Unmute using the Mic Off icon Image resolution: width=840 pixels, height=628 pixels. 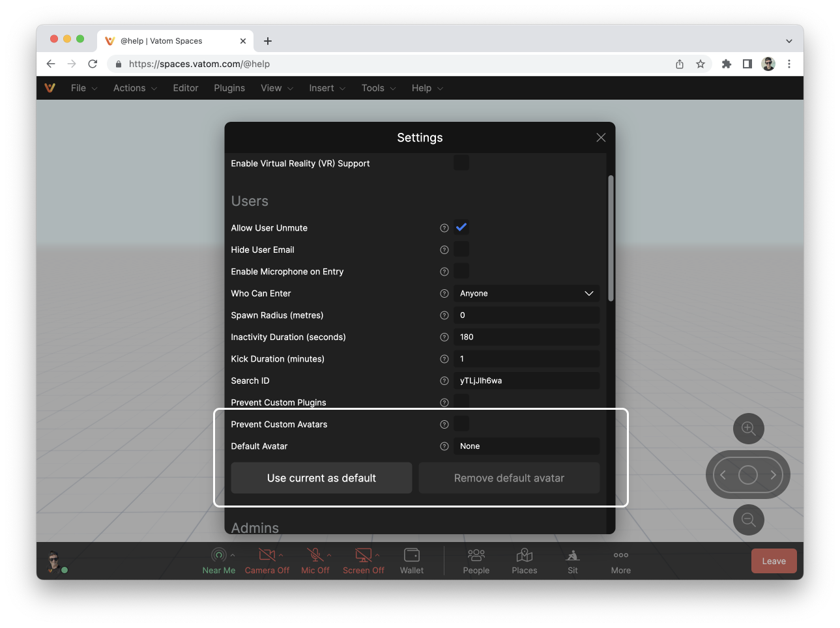315,555
